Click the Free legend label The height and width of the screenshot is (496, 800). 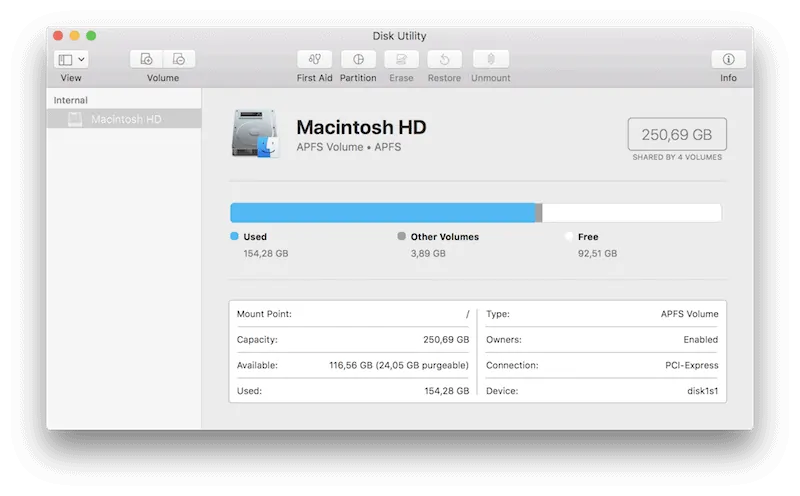[588, 237]
